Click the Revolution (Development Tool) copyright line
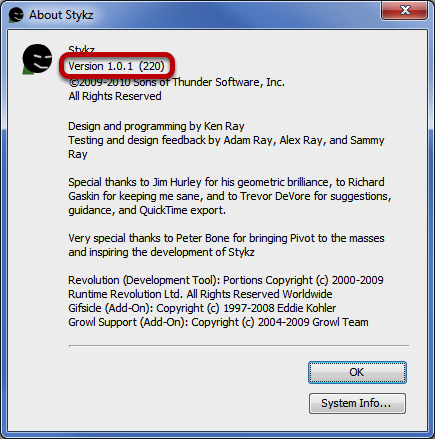 (226, 280)
